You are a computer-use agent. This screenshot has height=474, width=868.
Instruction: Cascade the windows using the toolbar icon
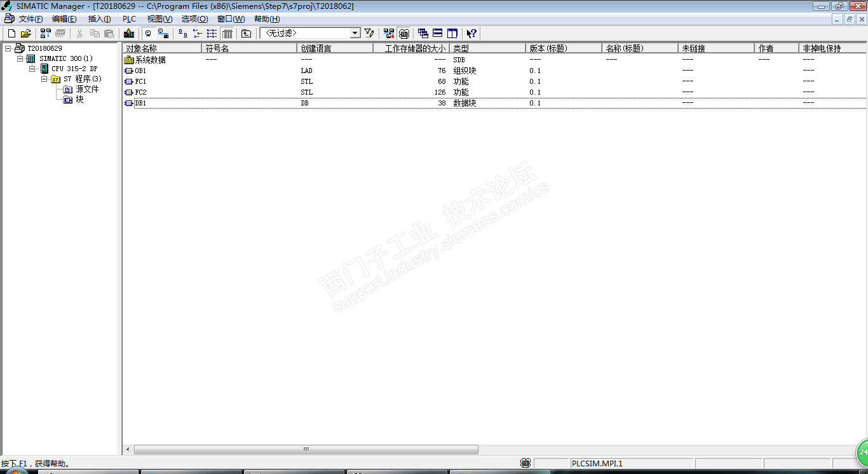tap(423, 33)
